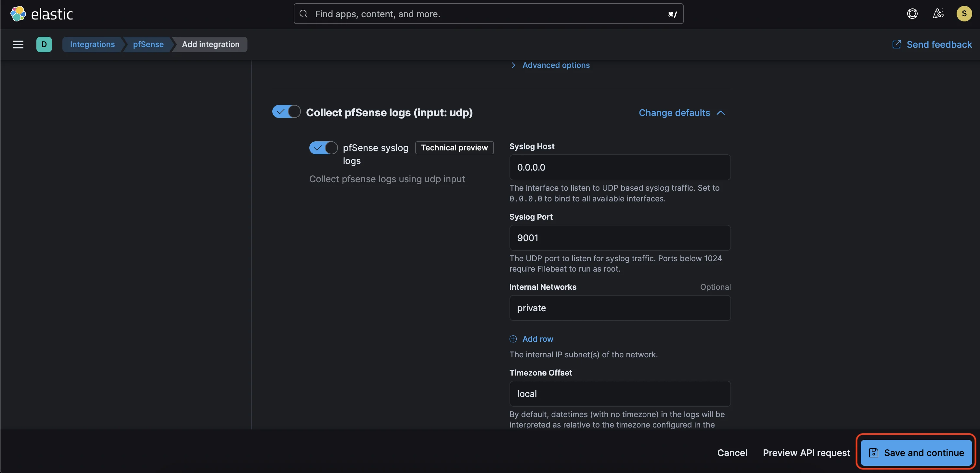Edit the Timezone Offset field
The image size is (980, 473).
click(620, 393)
